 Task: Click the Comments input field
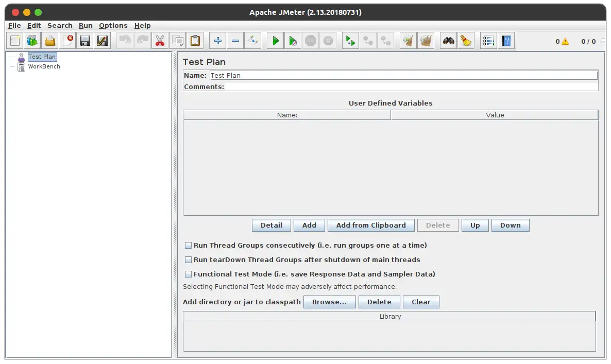(411, 87)
